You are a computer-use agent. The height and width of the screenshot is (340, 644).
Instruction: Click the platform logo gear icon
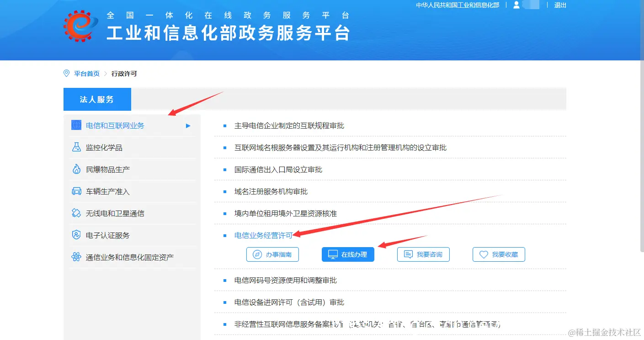point(79,26)
